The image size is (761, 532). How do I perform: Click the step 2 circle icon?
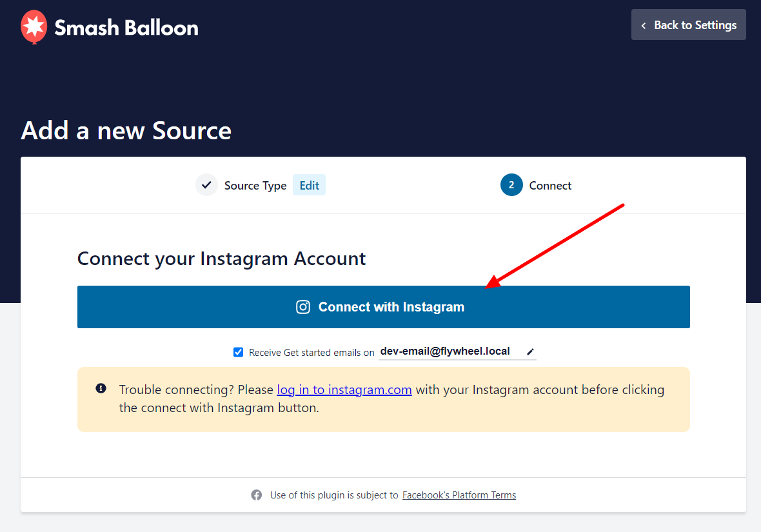point(511,185)
